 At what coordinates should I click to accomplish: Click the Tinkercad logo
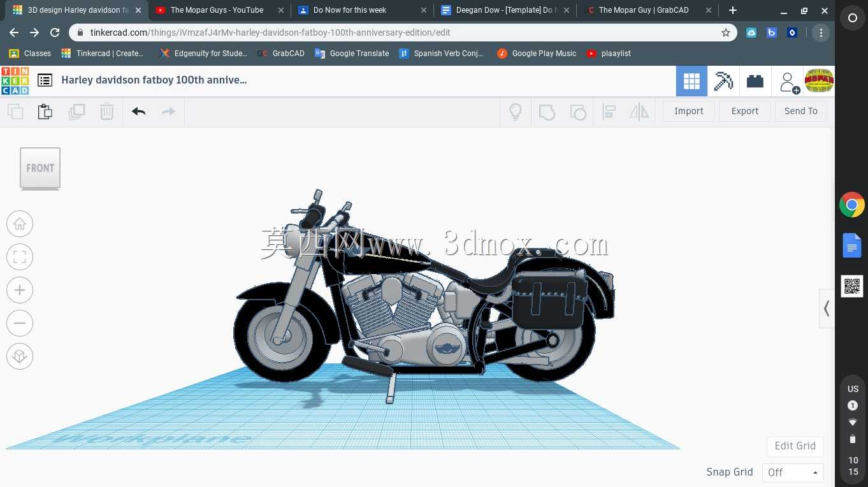[15, 81]
